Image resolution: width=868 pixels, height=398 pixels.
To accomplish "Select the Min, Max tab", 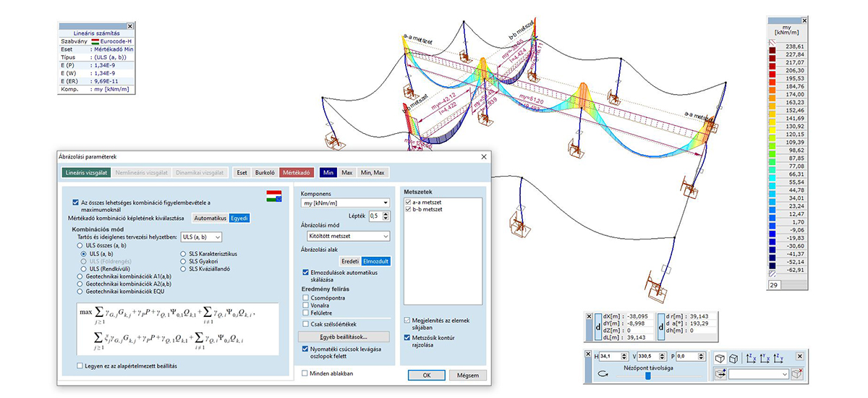I will coord(373,173).
